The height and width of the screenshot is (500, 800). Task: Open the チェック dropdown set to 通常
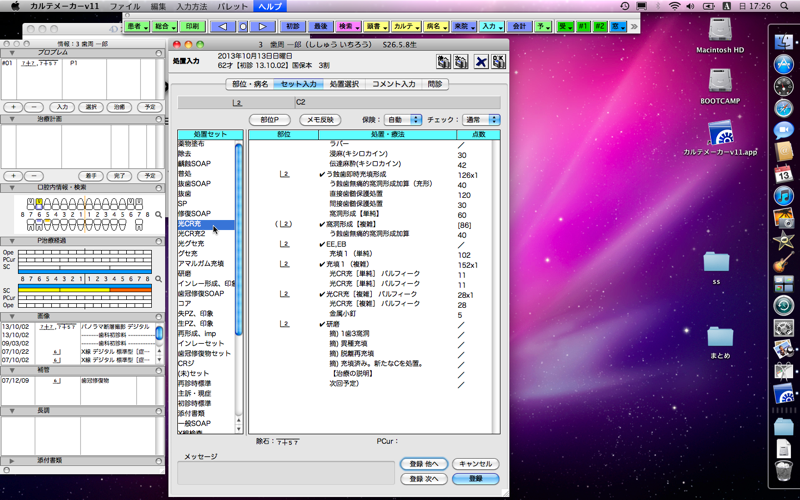coord(481,120)
